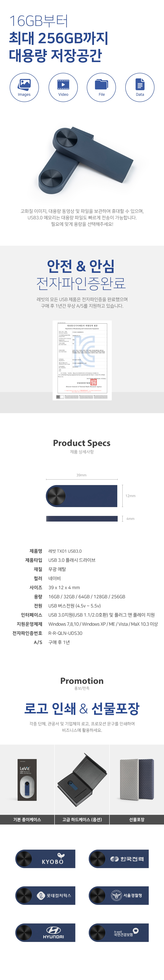
Task: Click the 기본 종이케이스 label bar
Action: [27, 819]
